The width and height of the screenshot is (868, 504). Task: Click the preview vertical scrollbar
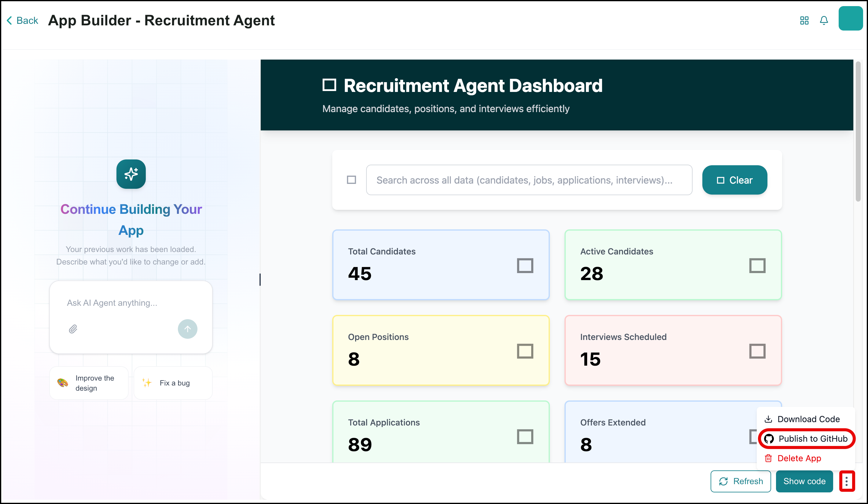858,131
